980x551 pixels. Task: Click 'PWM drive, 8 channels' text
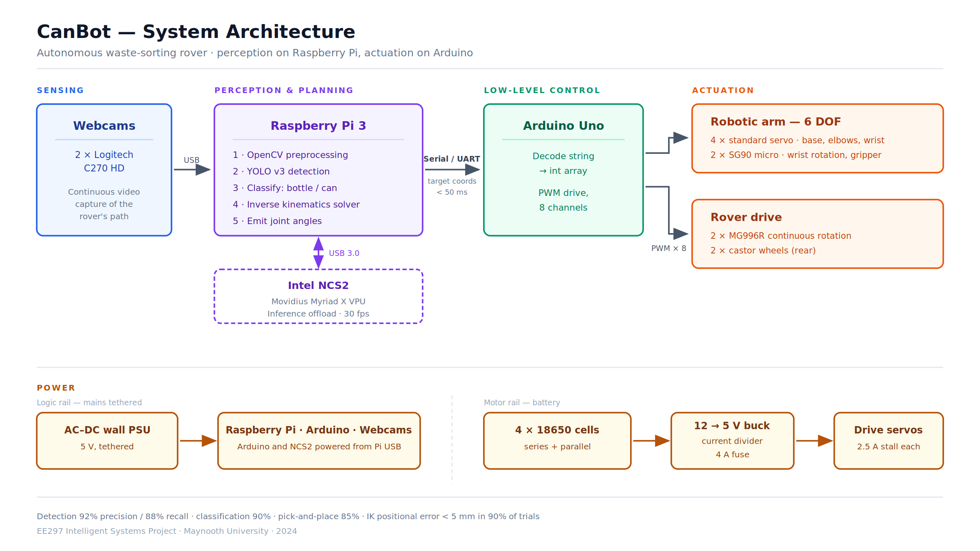563,200
